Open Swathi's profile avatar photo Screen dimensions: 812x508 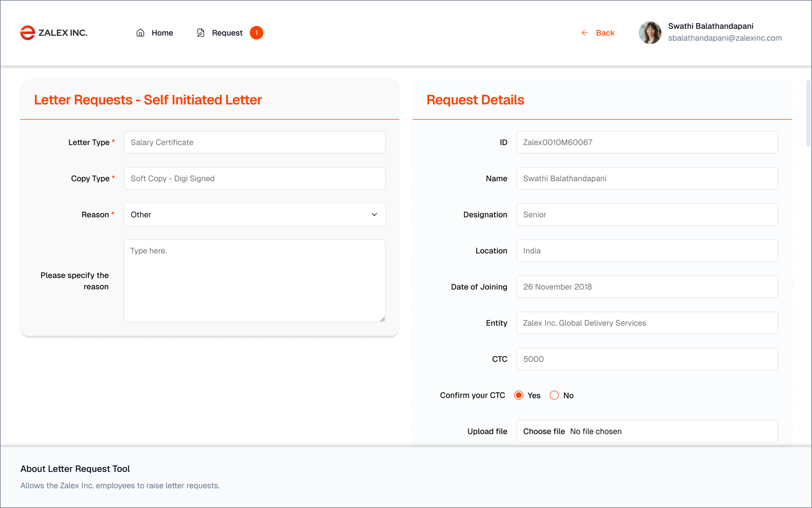coord(650,33)
